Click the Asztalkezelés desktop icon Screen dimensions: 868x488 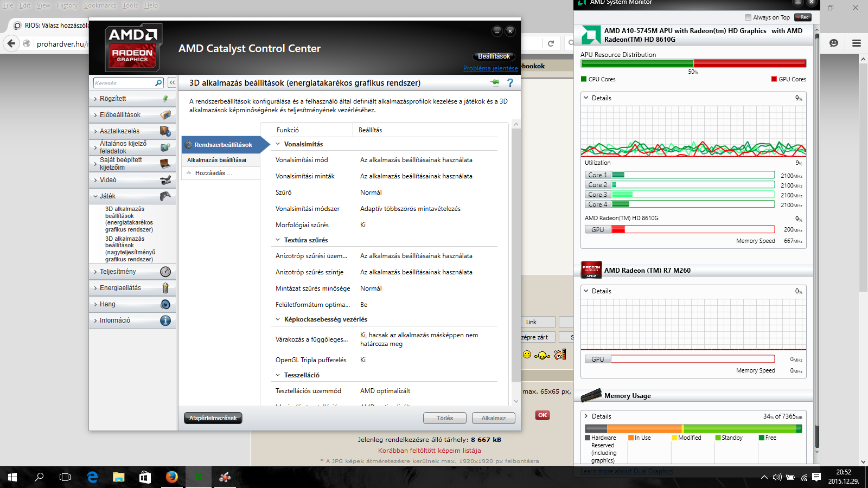pos(165,131)
